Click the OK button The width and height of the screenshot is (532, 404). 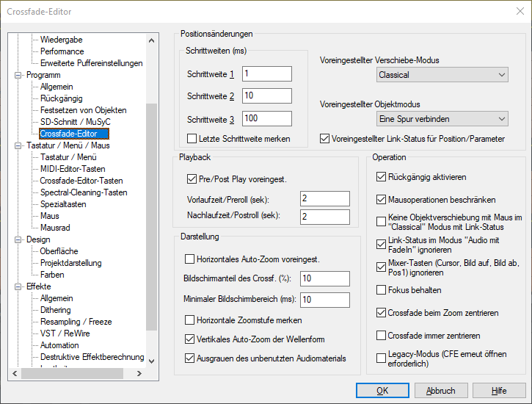click(382, 391)
